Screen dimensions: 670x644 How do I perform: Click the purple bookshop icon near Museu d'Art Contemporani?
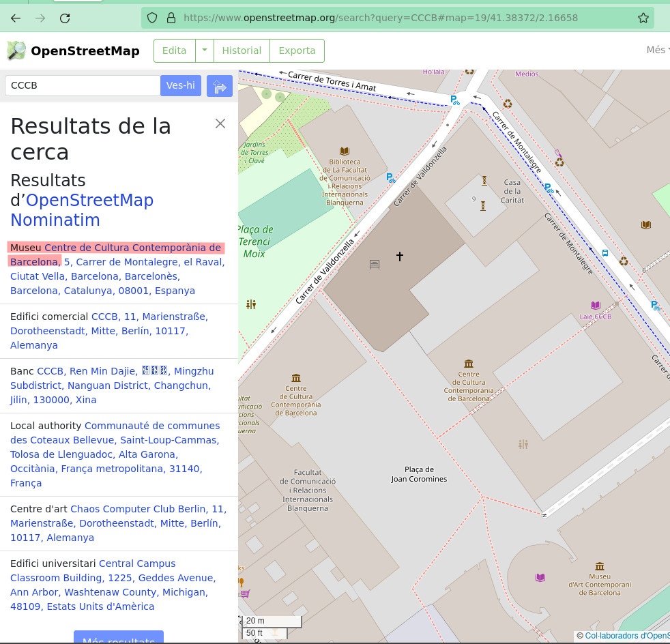click(x=540, y=578)
